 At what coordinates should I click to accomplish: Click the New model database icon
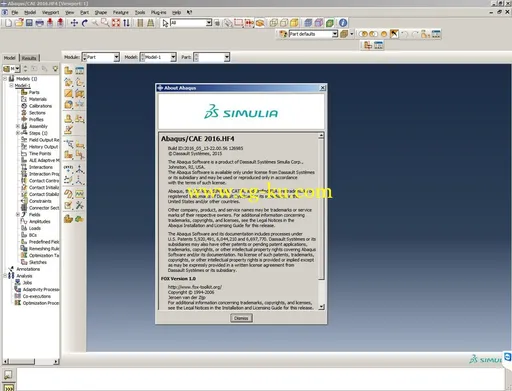[x=8, y=23]
